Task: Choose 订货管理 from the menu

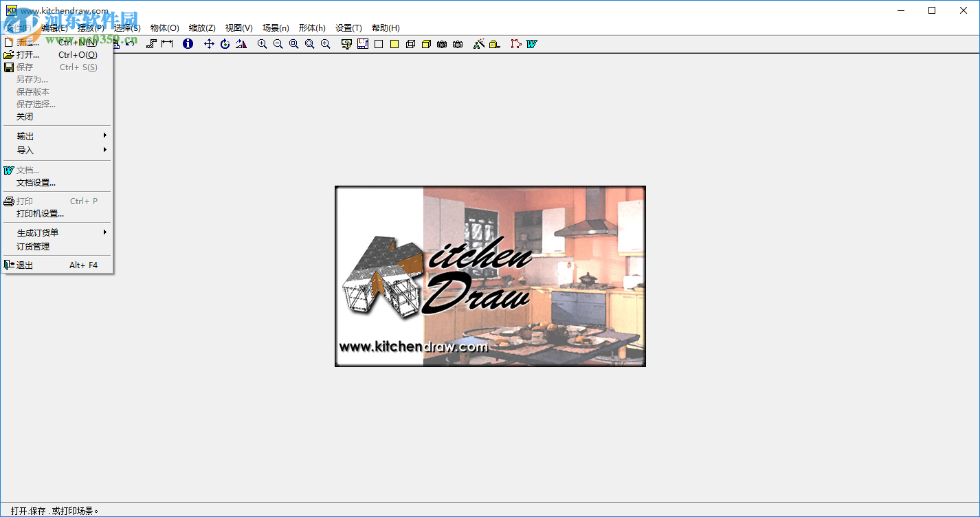Action: pyautogui.click(x=58, y=246)
